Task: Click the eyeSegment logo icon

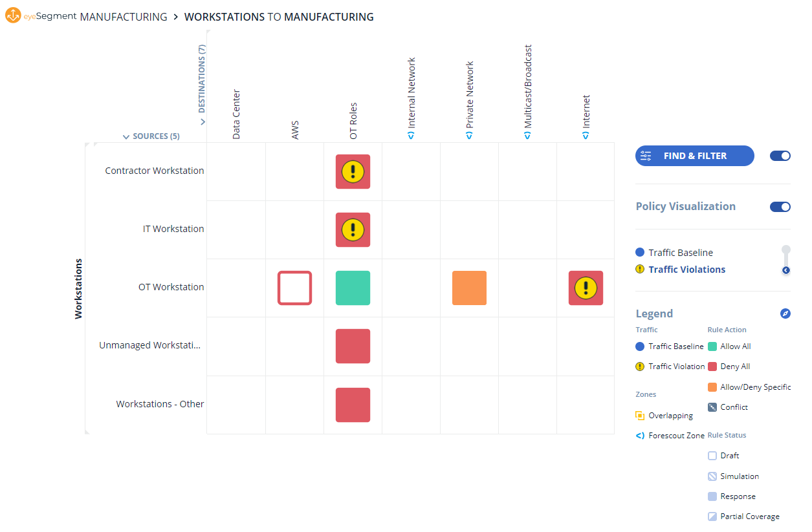Action: (13, 16)
